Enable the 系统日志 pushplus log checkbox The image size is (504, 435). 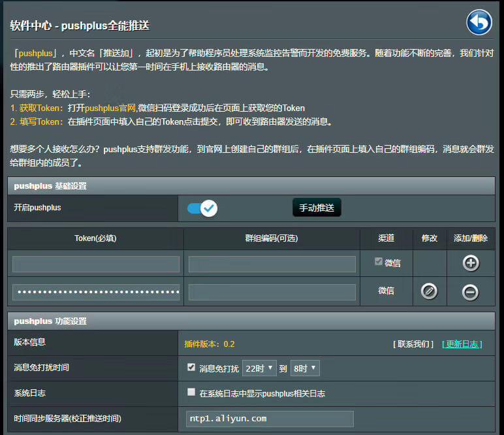pyautogui.click(x=191, y=393)
